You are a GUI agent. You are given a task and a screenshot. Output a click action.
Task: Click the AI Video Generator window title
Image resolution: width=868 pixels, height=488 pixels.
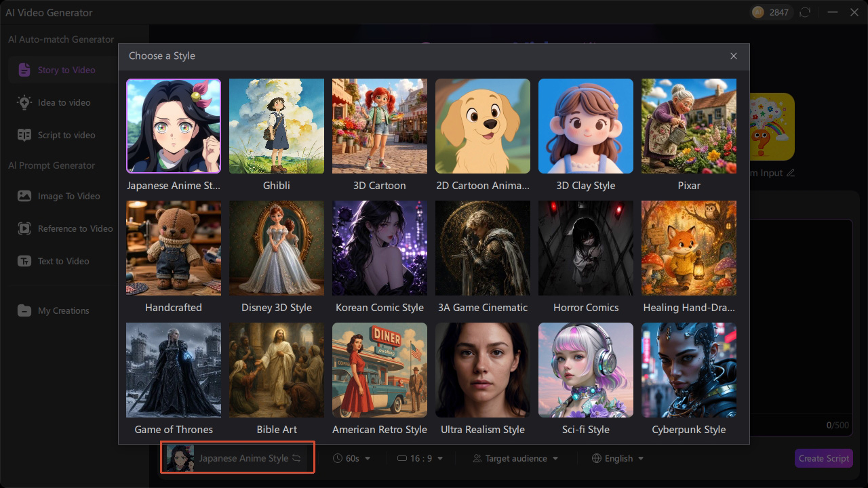tap(49, 12)
